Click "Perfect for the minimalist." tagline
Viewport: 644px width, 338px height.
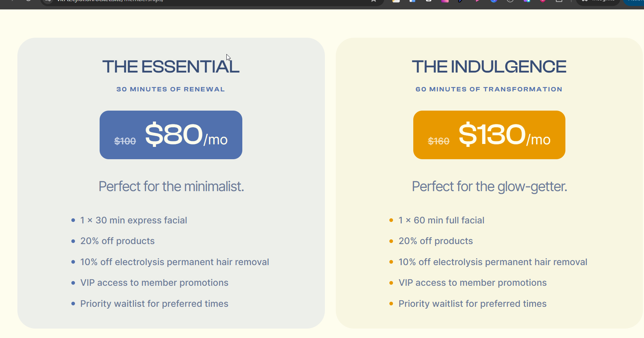[x=171, y=186]
